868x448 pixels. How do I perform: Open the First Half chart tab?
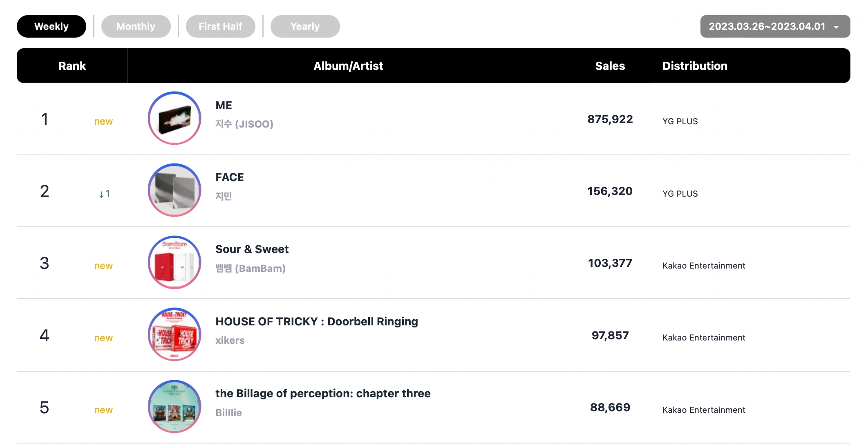tap(221, 27)
